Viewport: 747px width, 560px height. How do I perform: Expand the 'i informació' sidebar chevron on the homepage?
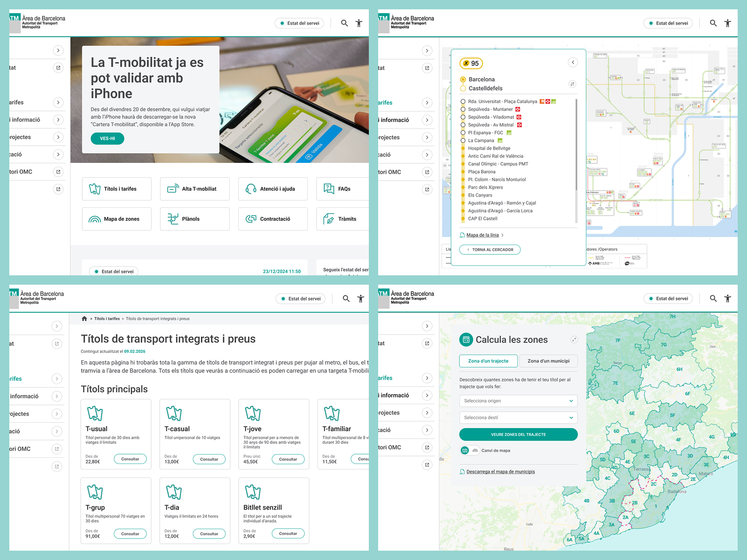point(58,120)
